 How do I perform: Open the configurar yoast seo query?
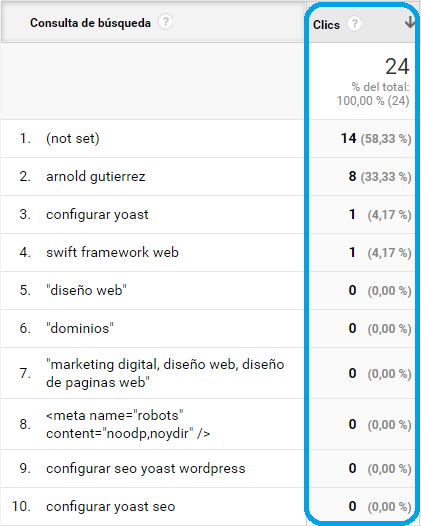pyautogui.click(x=111, y=507)
